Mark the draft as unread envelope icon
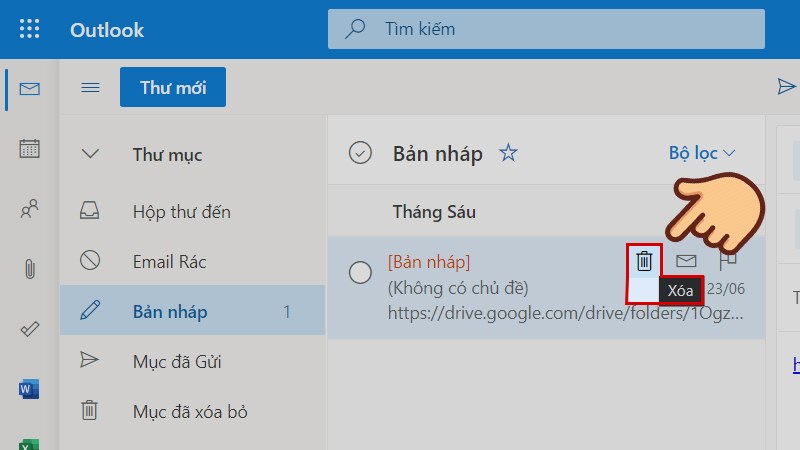Viewport: 800px width, 450px height. pyautogui.click(x=686, y=261)
